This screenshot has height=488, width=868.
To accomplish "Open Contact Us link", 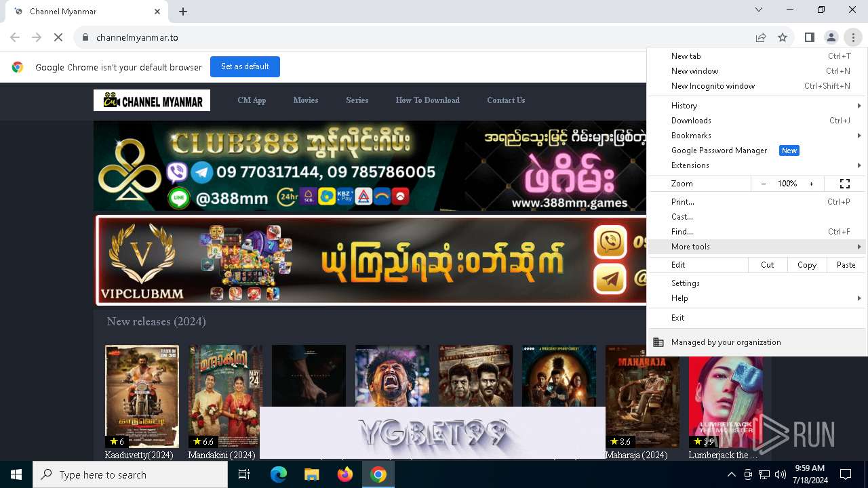I will point(506,100).
